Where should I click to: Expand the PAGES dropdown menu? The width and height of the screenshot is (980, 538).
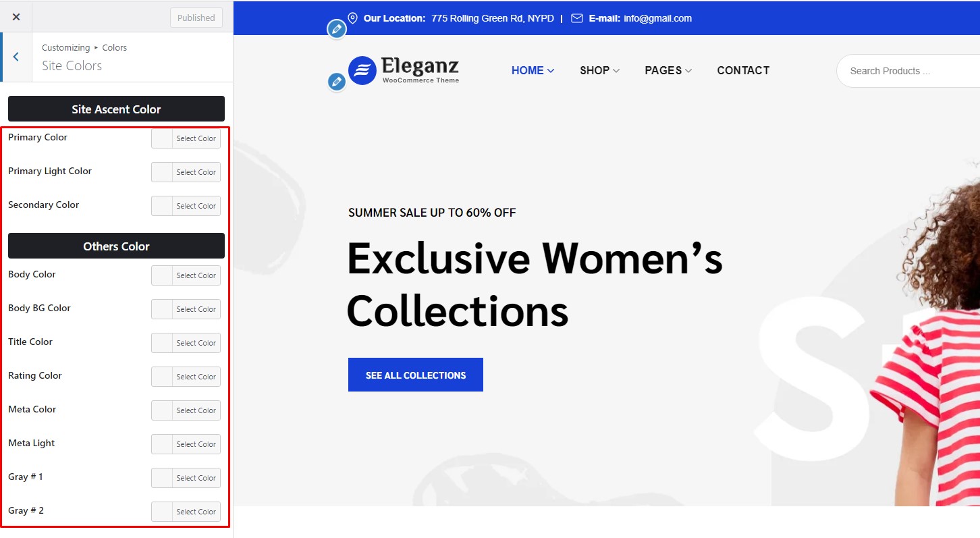(x=668, y=70)
